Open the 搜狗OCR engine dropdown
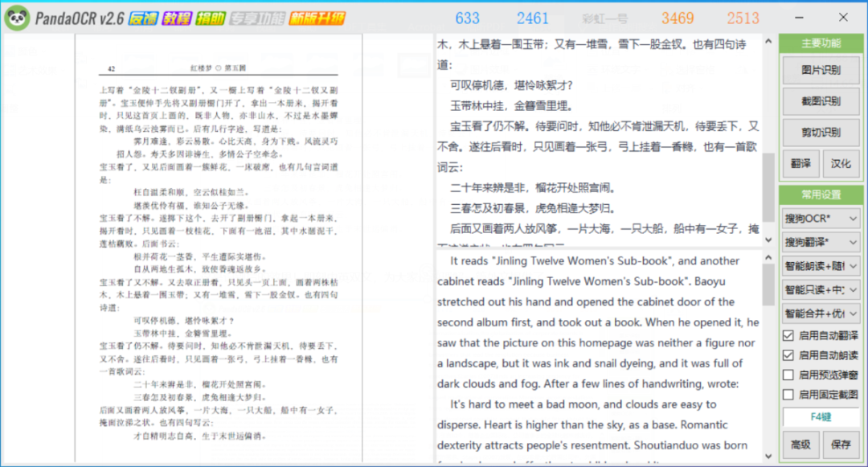This screenshot has height=467, width=868. point(821,219)
